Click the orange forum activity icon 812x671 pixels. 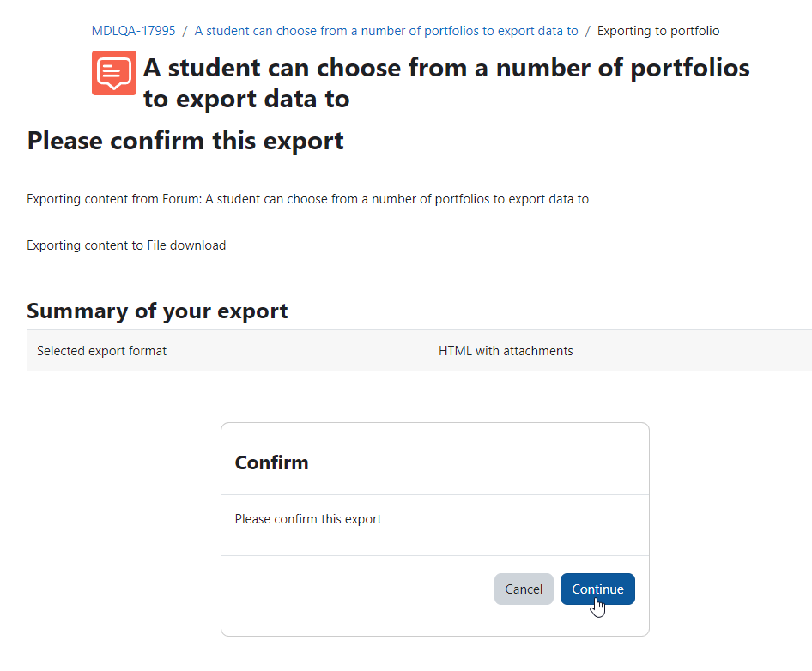coord(114,73)
